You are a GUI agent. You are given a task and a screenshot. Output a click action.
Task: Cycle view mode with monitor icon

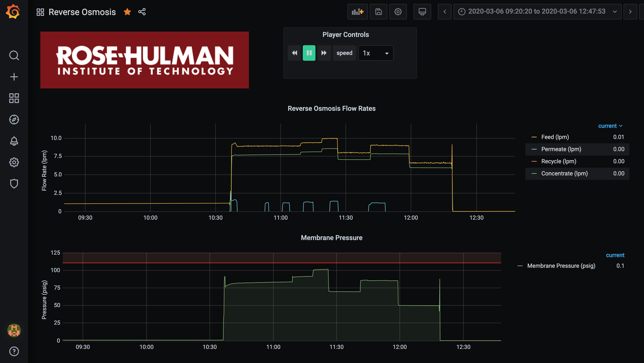pyautogui.click(x=422, y=12)
